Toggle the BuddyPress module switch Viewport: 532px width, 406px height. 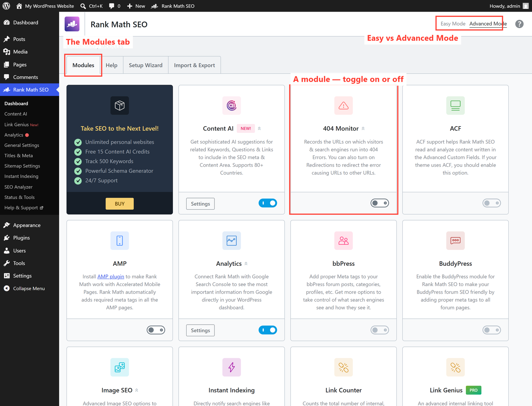point(492,330)
